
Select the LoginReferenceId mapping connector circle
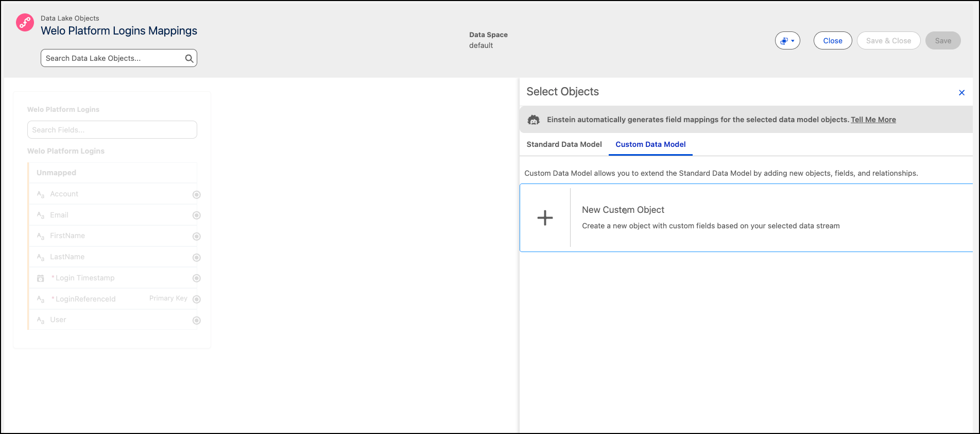click(x=197, y=299)
